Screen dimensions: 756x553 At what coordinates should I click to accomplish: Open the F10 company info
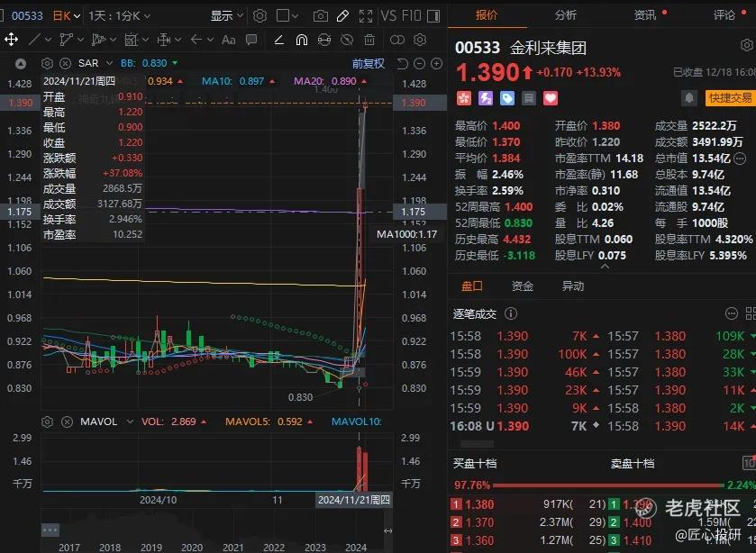point(412,16)
